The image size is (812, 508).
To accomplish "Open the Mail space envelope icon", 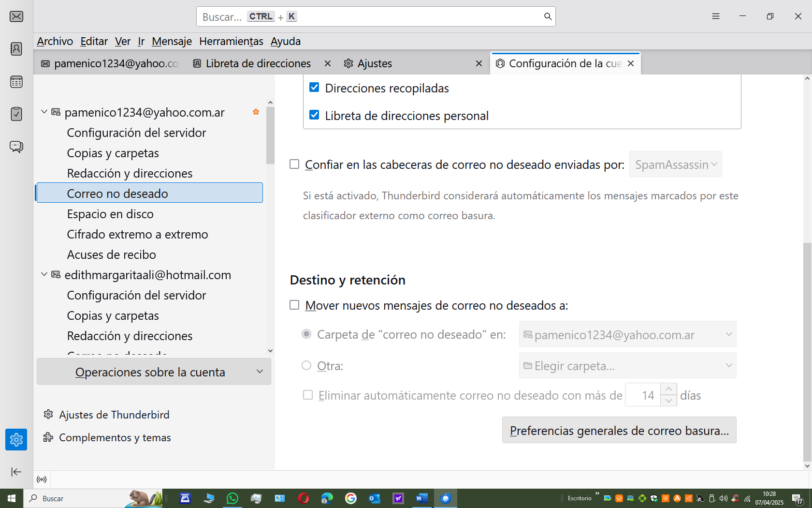I will click(x=16, y=16).
